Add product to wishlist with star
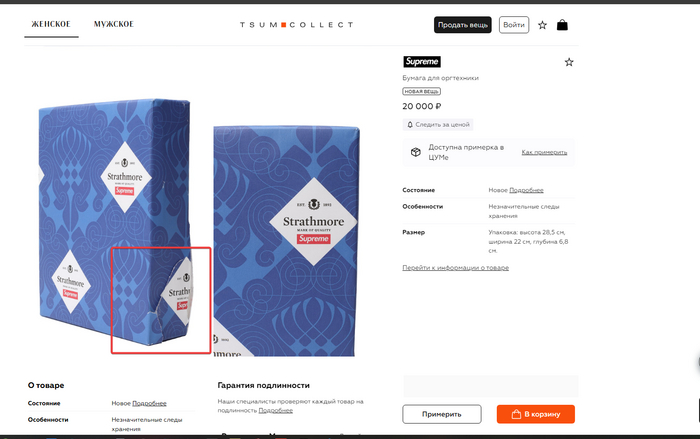The width and height of the screenshot is (700, 439). 569,62
